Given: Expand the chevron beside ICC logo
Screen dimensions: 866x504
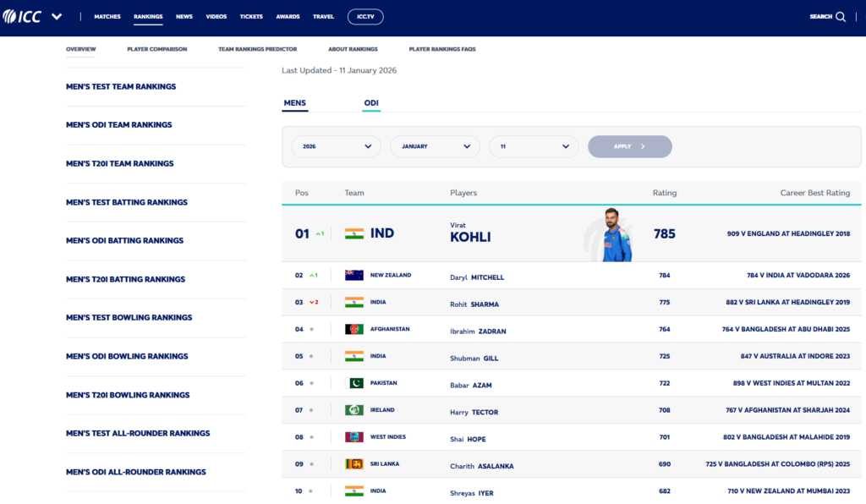Looking at the screenshot, I should pyautogui.click(x=57, y=16).
